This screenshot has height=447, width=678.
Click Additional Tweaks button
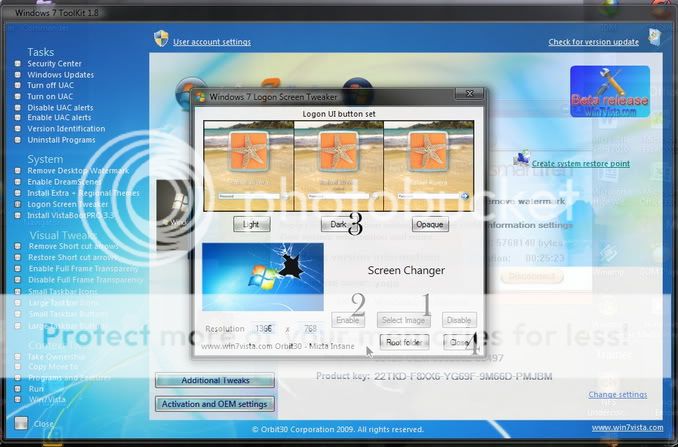click(215, 380)
